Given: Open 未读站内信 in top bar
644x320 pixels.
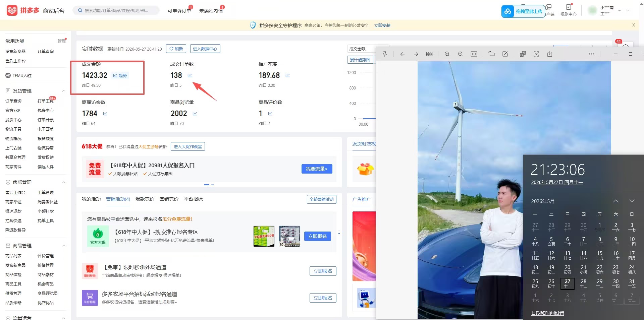Looking at the screenshot, I should [211, 11].
